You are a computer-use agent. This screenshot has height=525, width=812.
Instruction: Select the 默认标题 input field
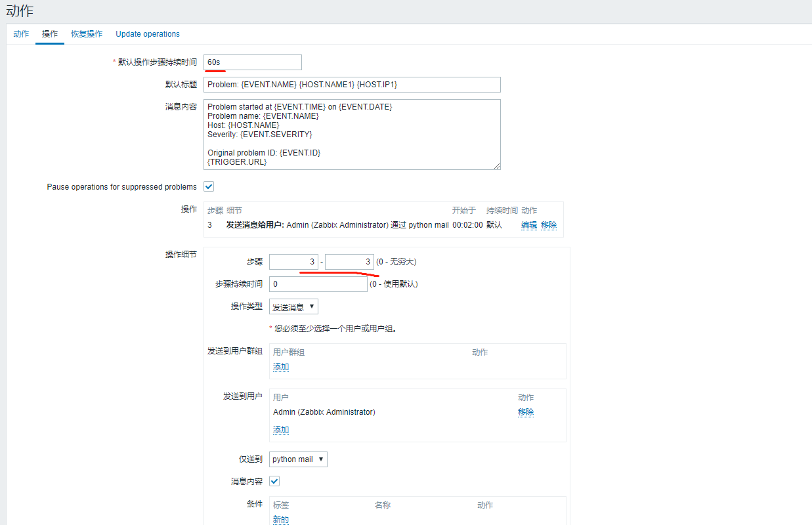click(x=353, y=85)
